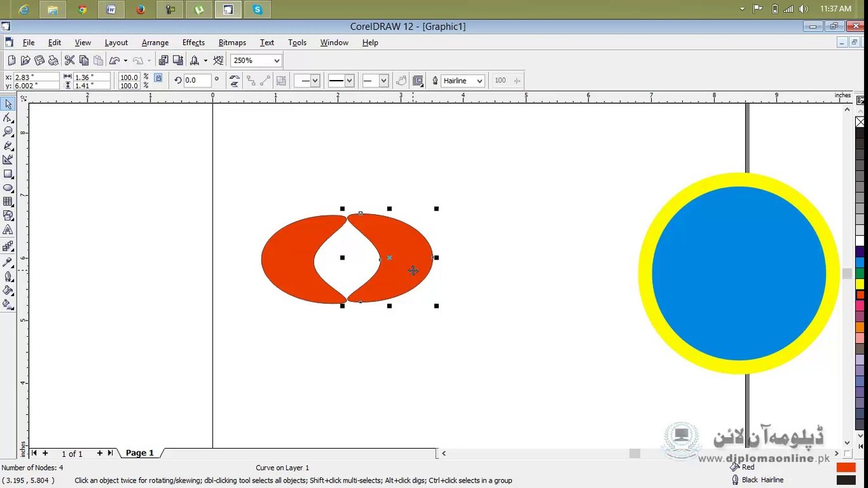
Task: Click the no-color X swatch in palette
Action: coord(860,122)
